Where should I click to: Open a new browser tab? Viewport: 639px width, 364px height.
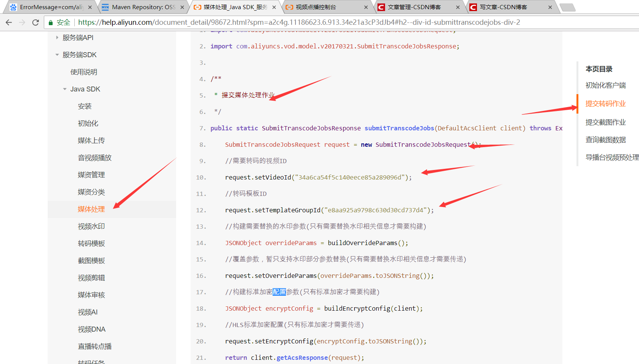pyautogui.click(x=568, y=7)
